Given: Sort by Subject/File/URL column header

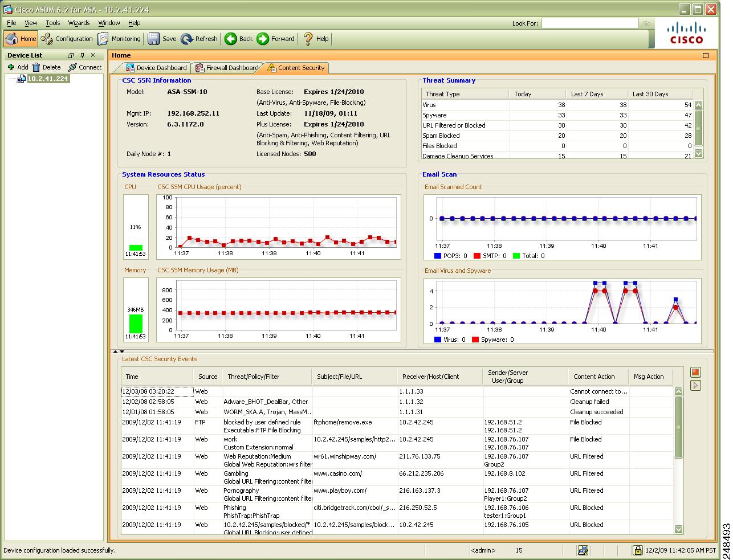Looking at the screenshot, I should pos(355,377).
